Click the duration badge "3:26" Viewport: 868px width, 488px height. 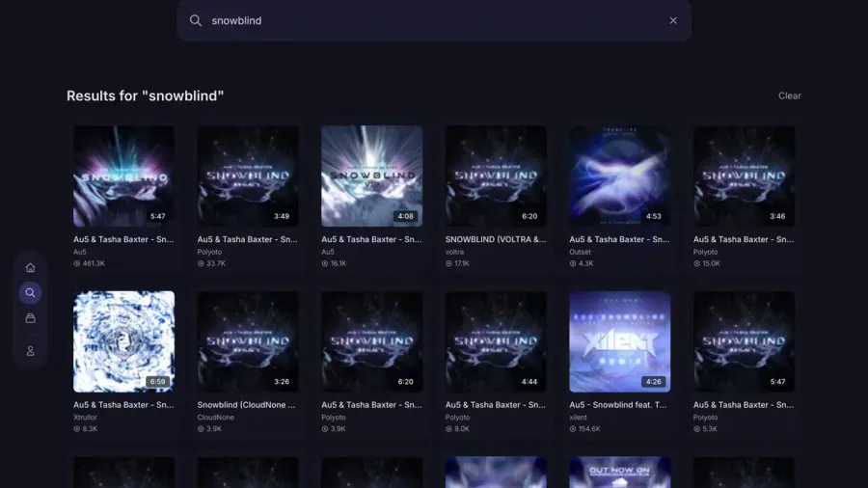pyautogui.click(x=282, y=381)
